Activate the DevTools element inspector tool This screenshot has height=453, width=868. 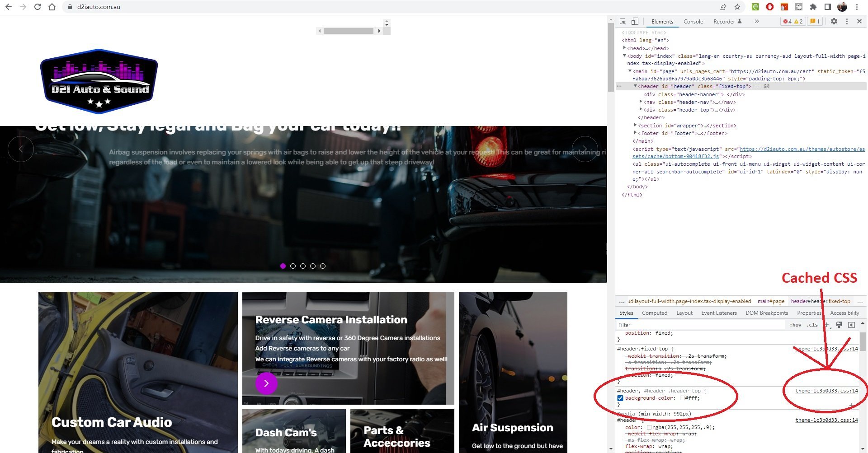pos(623,21)
